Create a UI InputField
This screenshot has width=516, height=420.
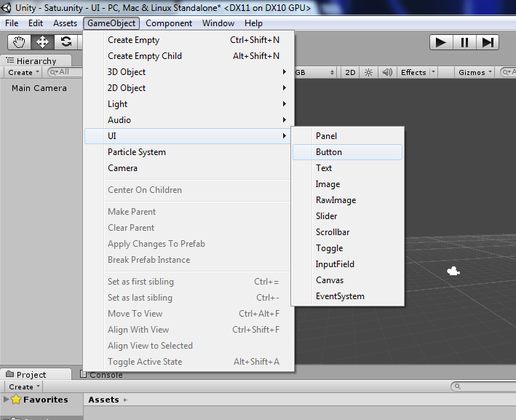tap(347, 264)
